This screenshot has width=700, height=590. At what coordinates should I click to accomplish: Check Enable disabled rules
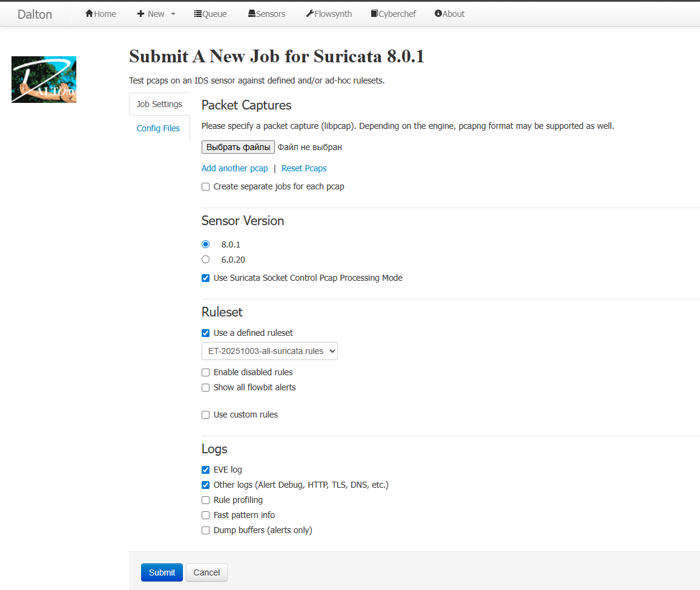point(205,372)
